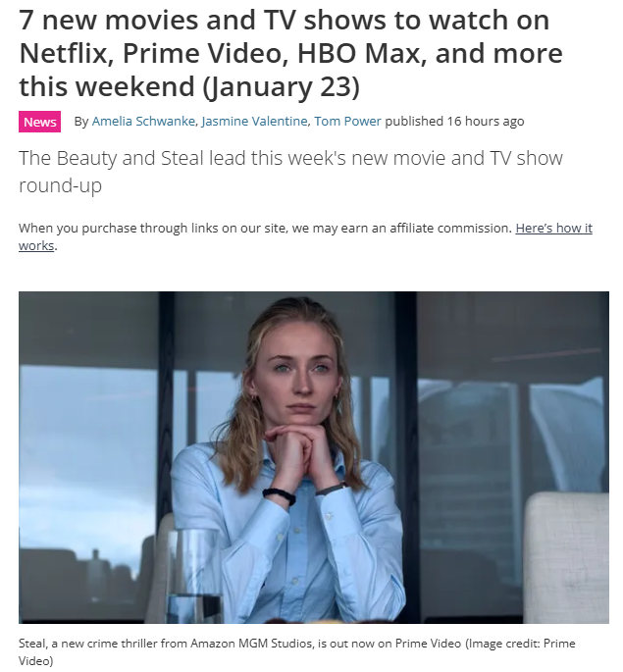
Task: Open Tom Power's author page
Action: 347,122
